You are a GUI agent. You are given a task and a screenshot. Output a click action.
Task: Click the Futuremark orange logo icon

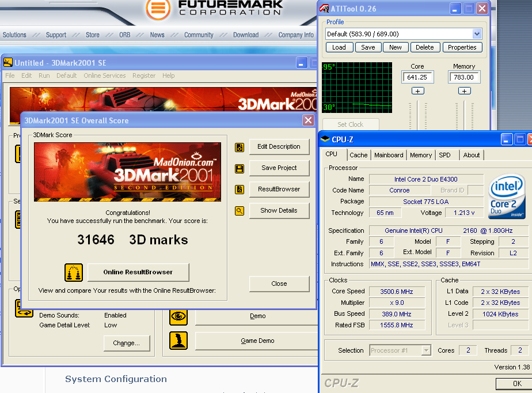pyautogui.click(x=158, y=9)
